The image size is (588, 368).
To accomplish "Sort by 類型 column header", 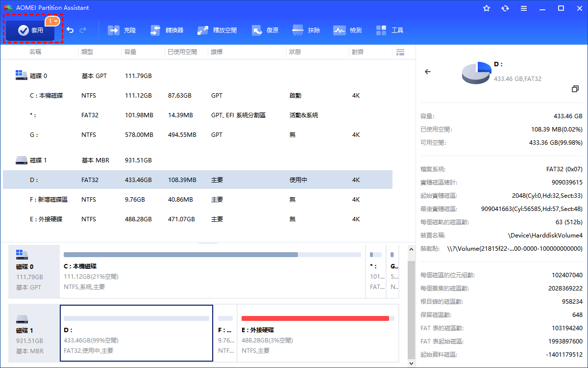I will pos(87,52).
